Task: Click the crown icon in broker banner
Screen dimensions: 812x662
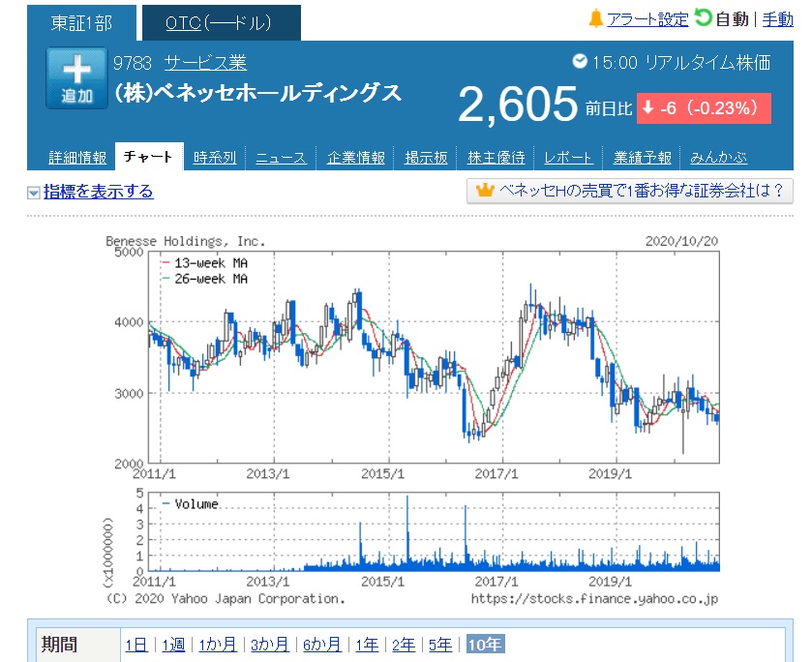Action: coord(485,190)
